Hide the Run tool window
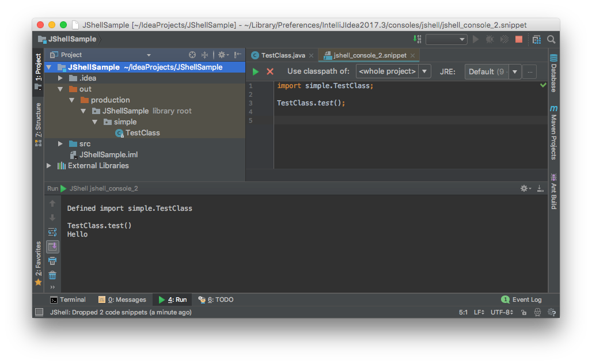 (x=540, y=188)
